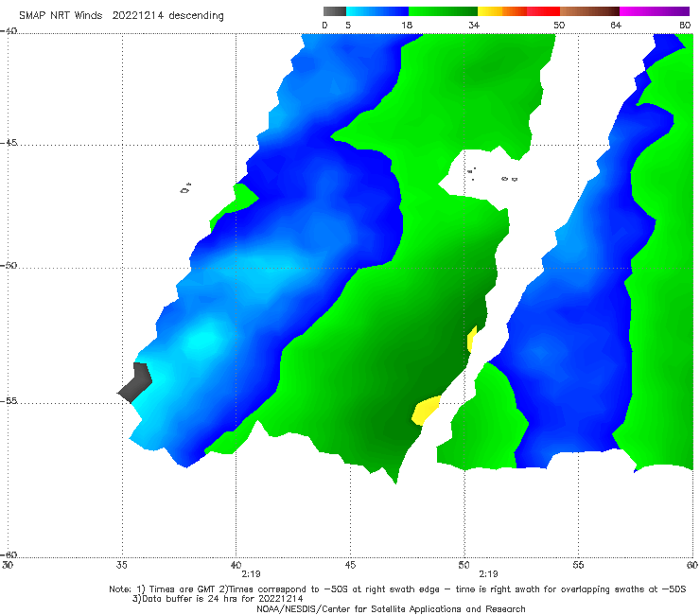
Task: Click the island outlines inside the white gap
Action: point(492,175)
